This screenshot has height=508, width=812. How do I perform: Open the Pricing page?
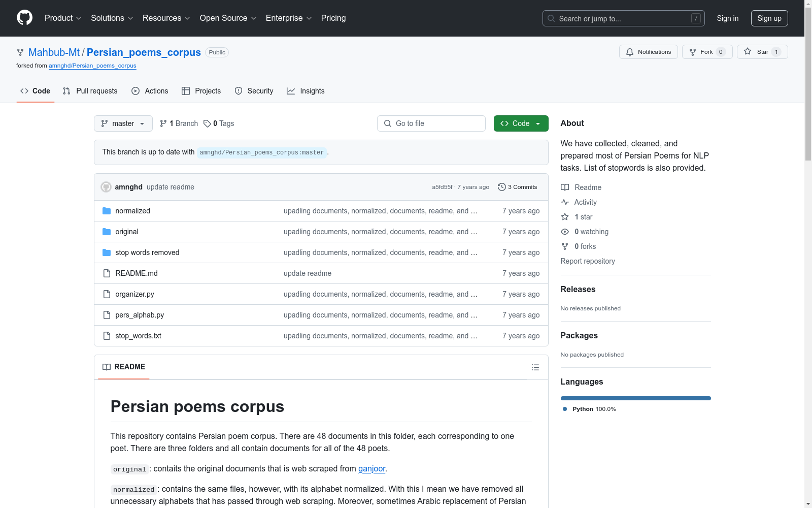pyautogui.click(x=333, y=18)
